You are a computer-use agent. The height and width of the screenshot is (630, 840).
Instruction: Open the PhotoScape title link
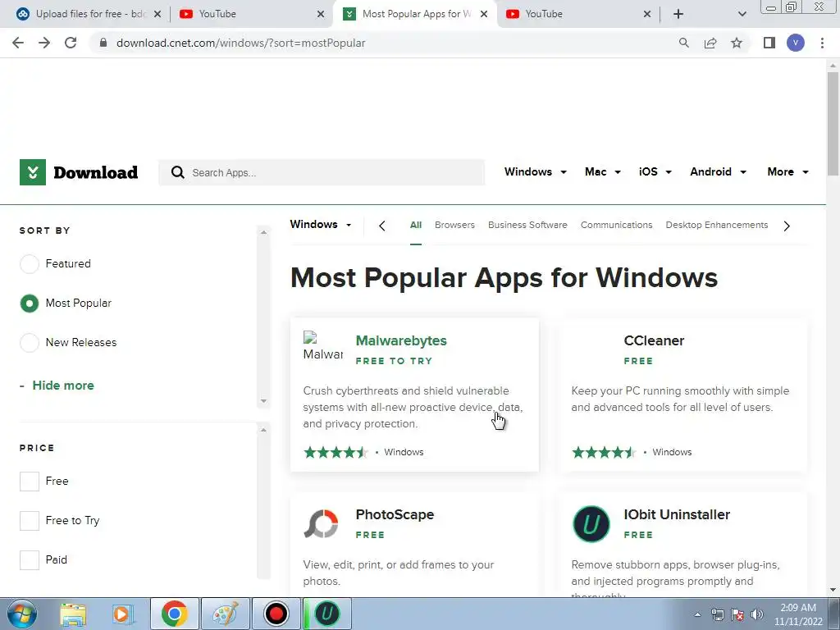pyautogui.click(x=395, y=514)
